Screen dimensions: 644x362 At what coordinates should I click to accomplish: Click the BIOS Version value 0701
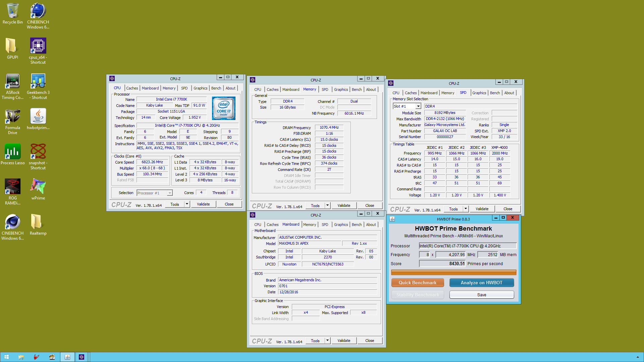pyautogui.click(x=327, y=286)
